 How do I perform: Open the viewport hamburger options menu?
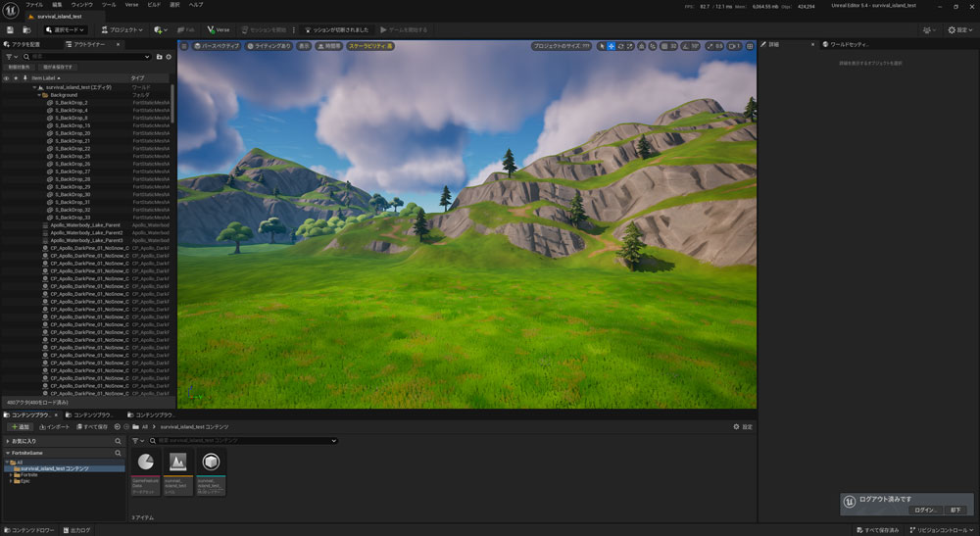click(184, 46)
